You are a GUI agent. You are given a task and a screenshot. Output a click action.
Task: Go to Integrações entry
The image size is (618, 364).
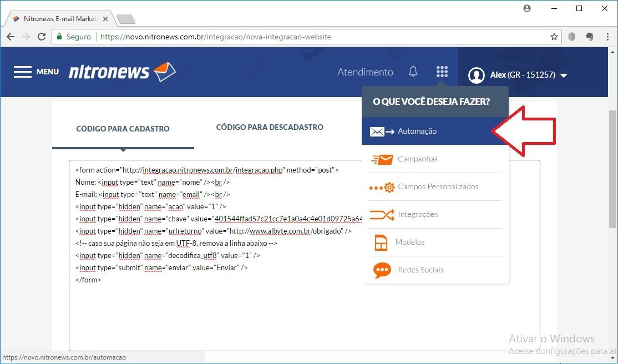435,214
